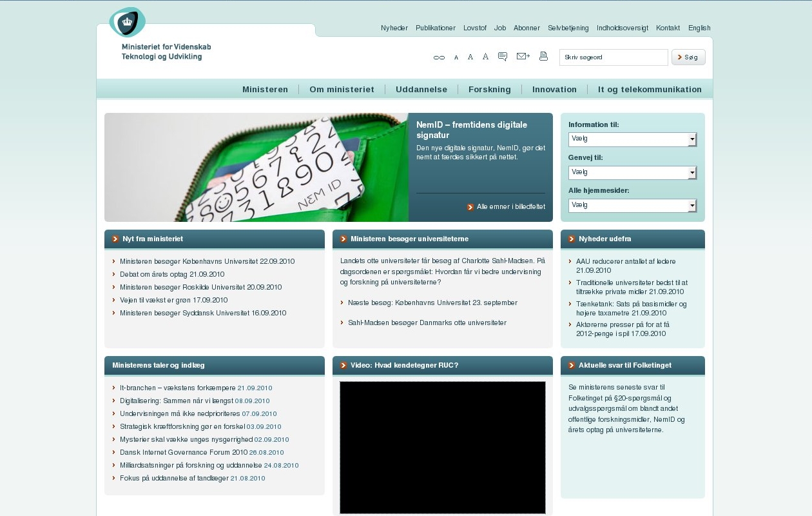
Task: Open the Lovstof top link
Action: coord(475,28)
